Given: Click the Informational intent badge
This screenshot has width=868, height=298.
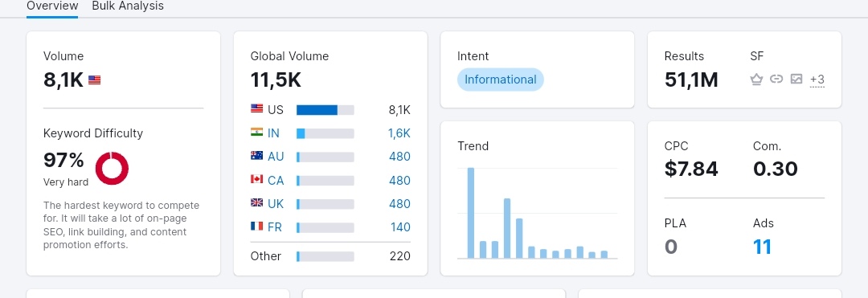Looking at the screenshot, I should (501, 80).
